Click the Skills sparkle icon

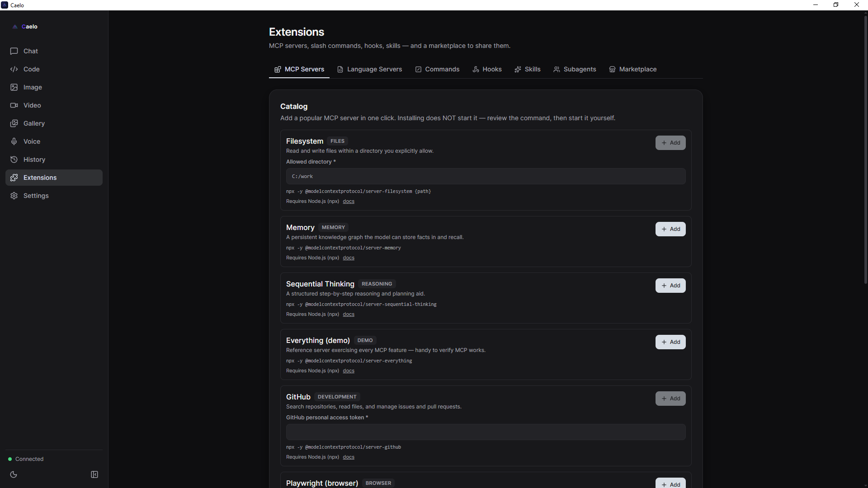518,69
